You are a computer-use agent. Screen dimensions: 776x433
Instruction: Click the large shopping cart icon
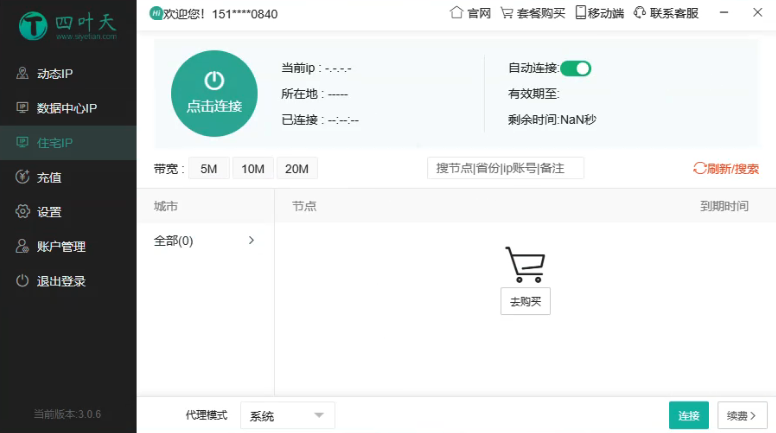(525, 264)
